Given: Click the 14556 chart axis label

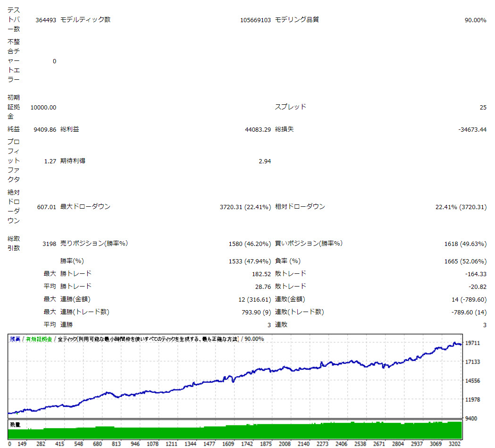Looking at the screenshot, I should pos(473,381).
